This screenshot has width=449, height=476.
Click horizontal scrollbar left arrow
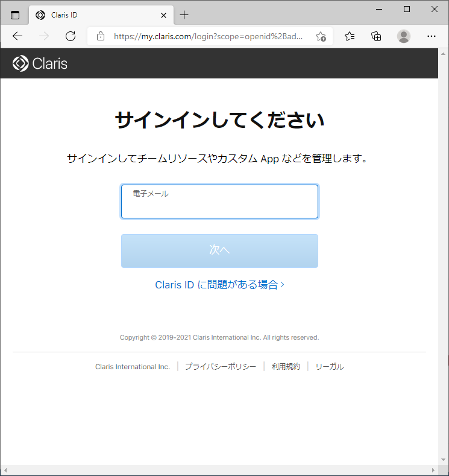click(5, 470)
